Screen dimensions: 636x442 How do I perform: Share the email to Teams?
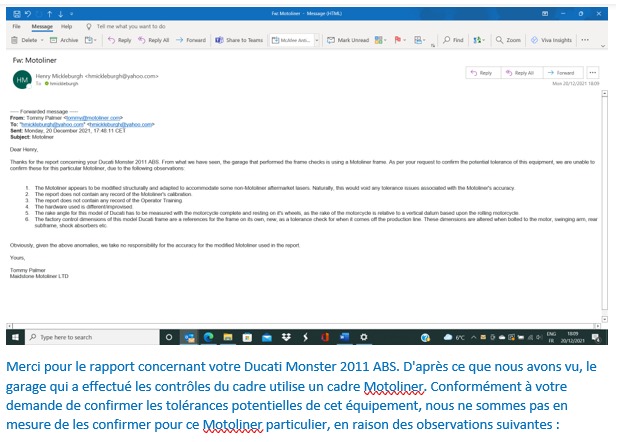(239, 40)
